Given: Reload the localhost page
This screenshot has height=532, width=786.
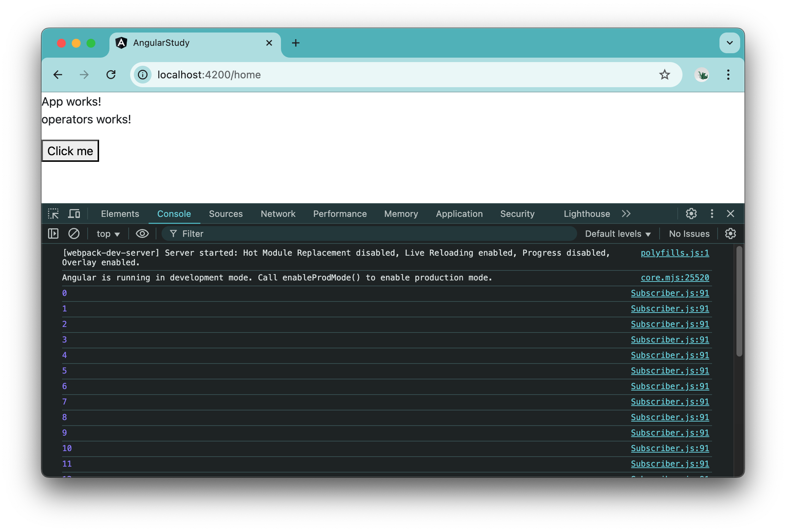Looking at the screenshot, I should 111,75.
